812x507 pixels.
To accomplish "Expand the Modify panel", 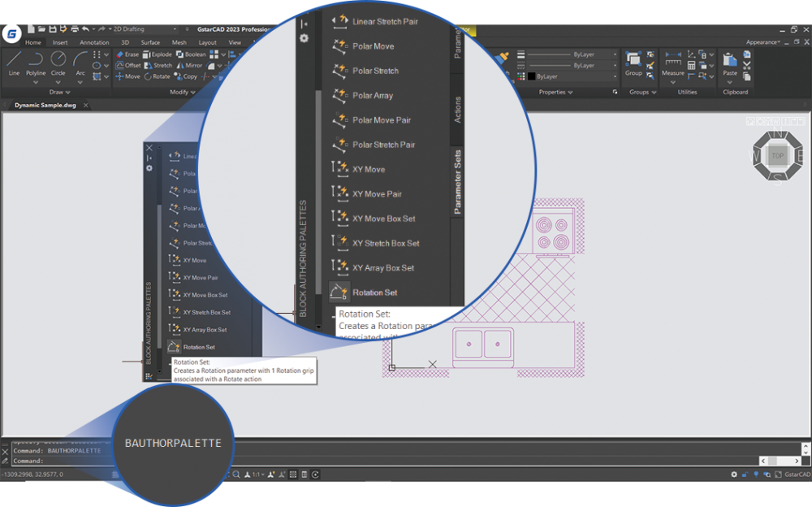I will [182, 93].
